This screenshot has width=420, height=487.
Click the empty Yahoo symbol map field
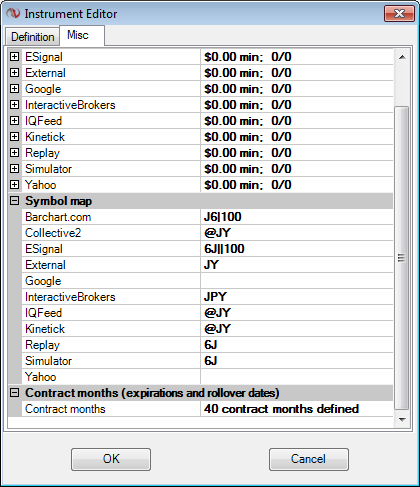pos(297,377)
